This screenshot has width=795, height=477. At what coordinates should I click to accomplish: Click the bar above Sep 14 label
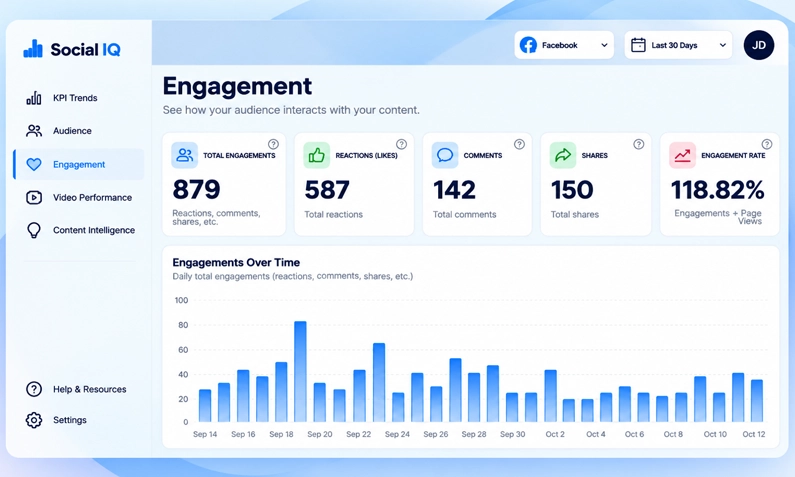click(205, 406)
